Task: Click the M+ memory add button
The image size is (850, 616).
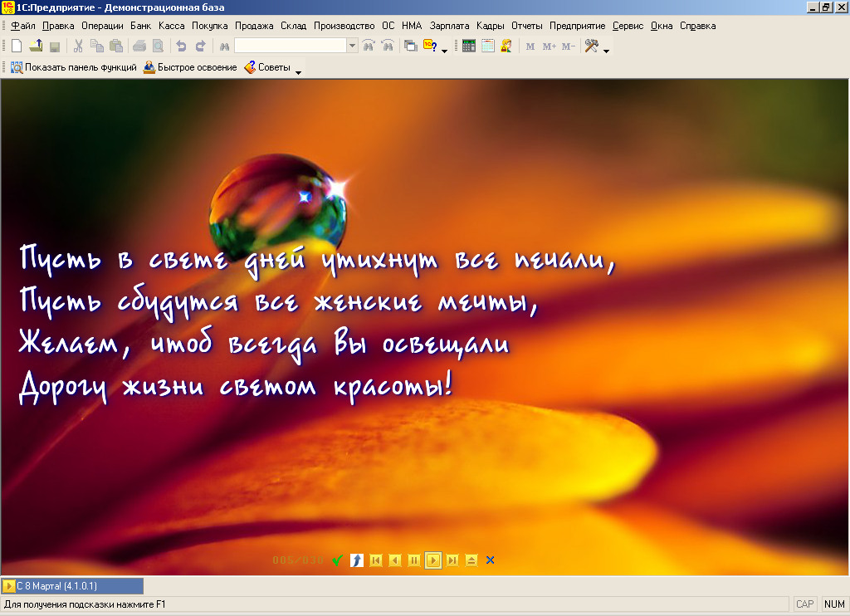Action: tap(550, 46)
